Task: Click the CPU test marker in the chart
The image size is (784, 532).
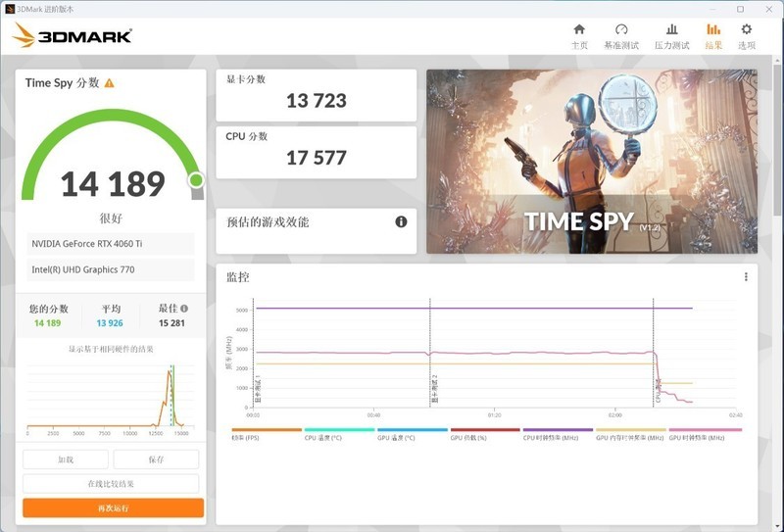Action: [658, 391]
